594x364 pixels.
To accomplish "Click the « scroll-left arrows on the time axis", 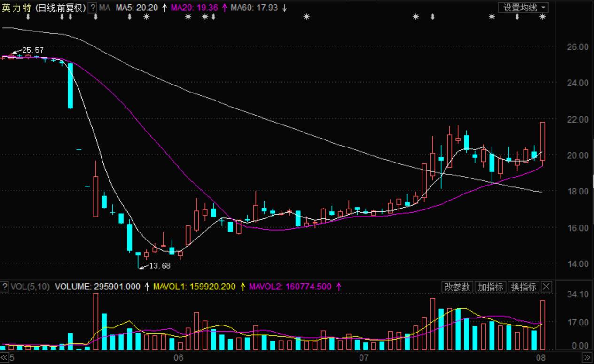I will pos(4,358).
